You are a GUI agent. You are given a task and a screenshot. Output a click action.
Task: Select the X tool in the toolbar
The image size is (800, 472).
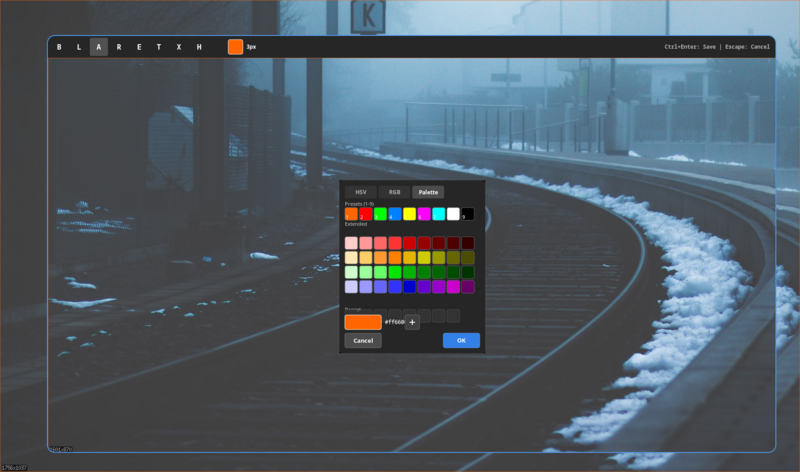point(179,47)
